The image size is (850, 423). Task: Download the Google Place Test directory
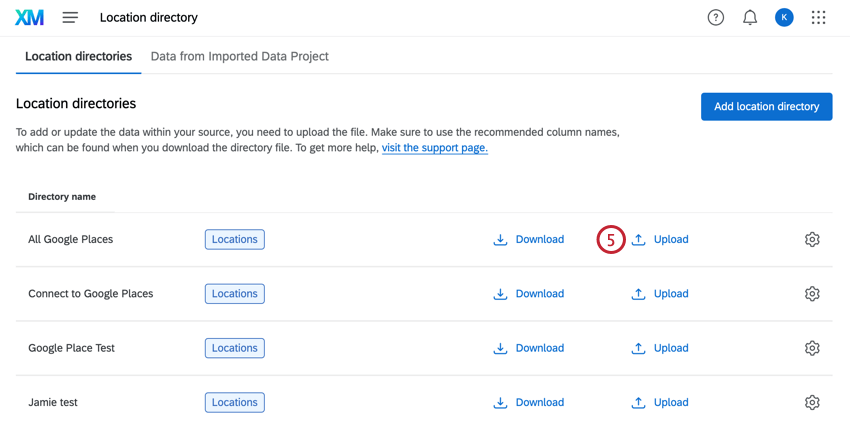[x=529, y=348]
